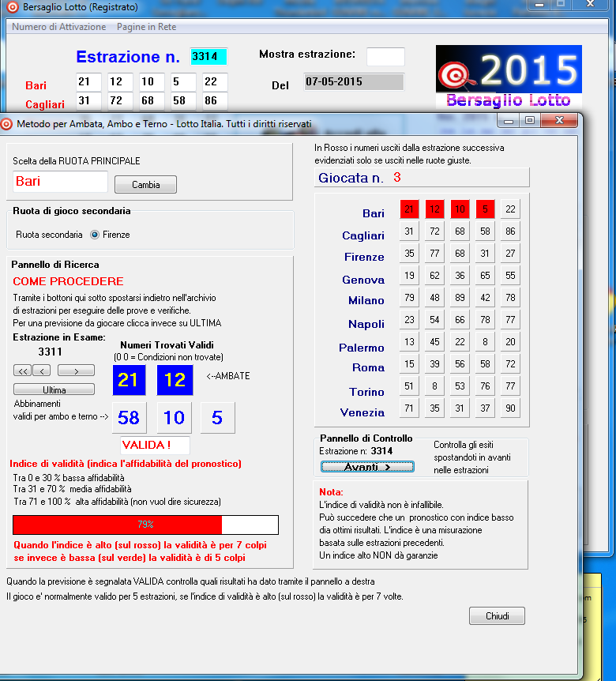Click the blue ambata tile showing 21

(129, 380)
